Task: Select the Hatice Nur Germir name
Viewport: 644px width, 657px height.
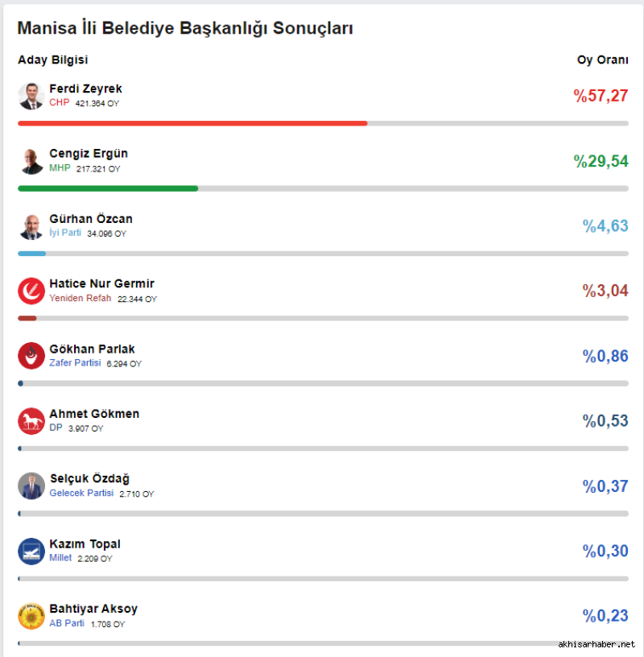Action: (101, 283)
